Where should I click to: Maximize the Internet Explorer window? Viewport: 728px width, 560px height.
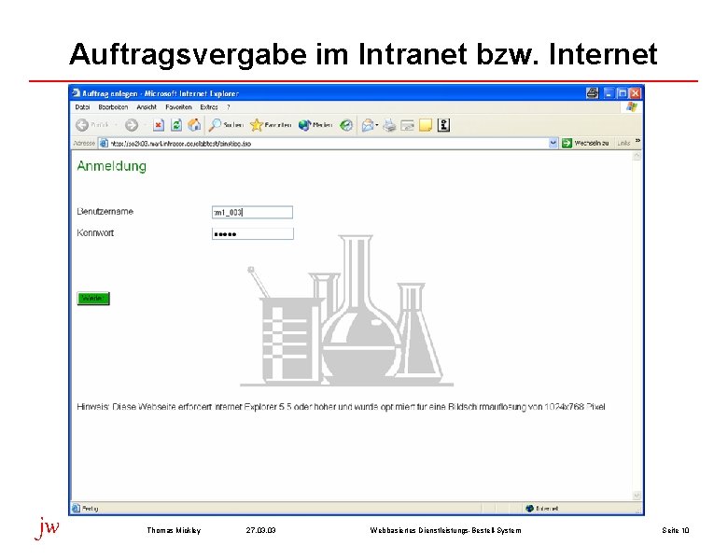click(x=623, y=93)
